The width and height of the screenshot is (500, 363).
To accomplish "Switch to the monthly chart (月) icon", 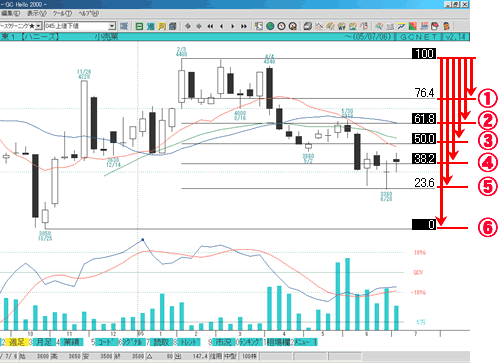I will (x=162, y=26).
